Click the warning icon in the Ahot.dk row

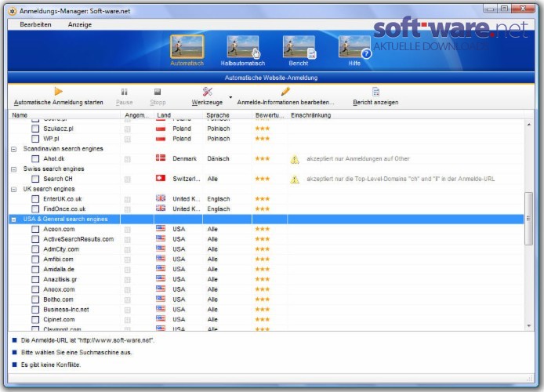(x=295, y=159)
